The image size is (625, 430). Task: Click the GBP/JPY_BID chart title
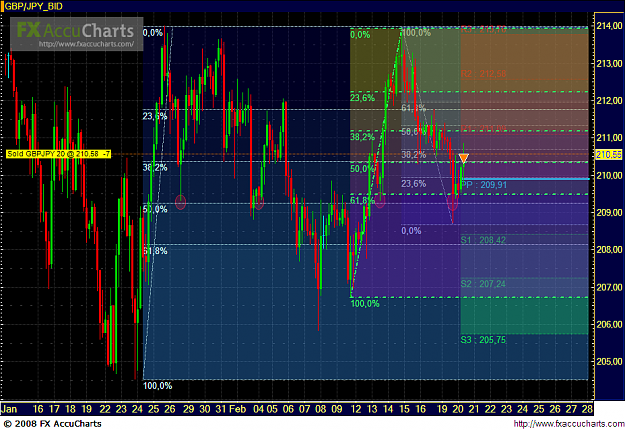[x=33, y=6]
